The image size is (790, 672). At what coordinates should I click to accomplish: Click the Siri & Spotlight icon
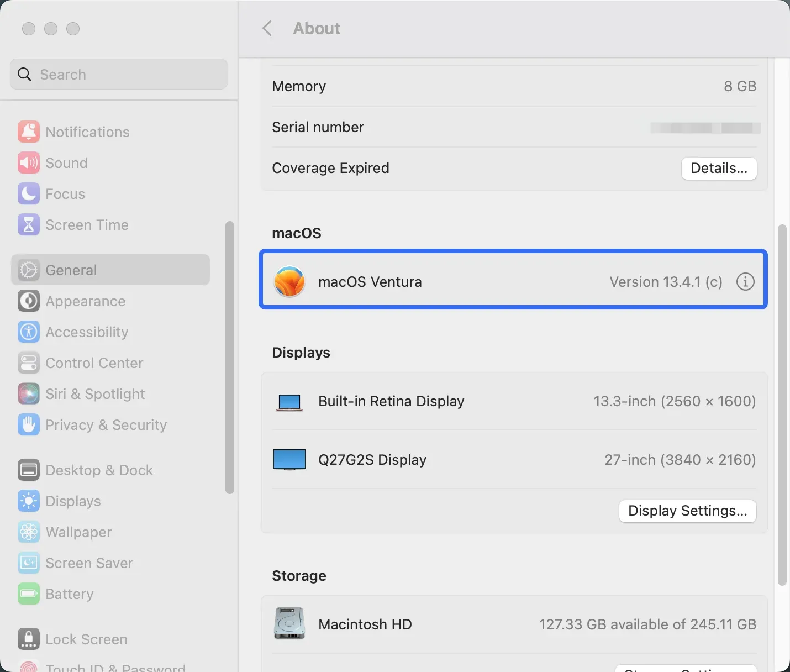coord(29,394)
